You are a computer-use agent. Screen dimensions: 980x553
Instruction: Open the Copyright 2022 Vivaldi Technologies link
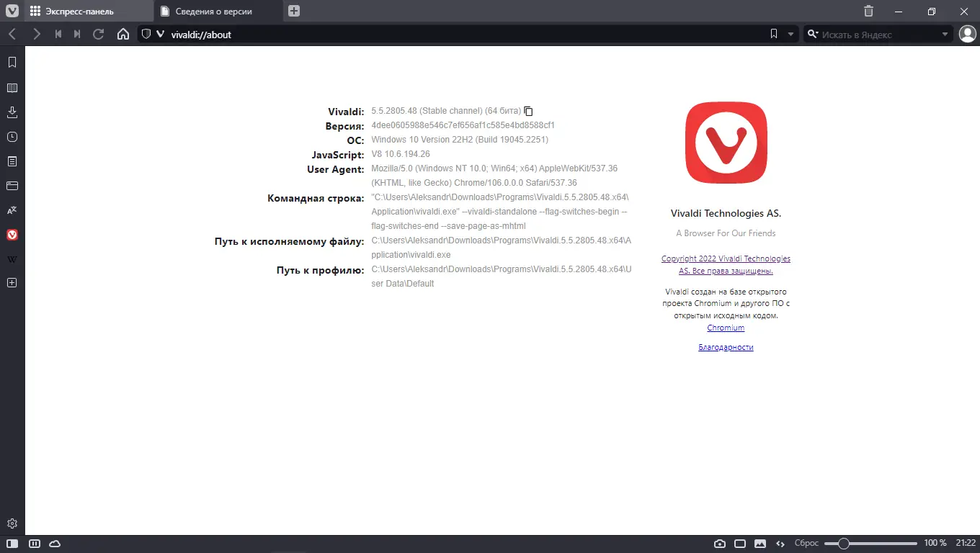[726, 265]
